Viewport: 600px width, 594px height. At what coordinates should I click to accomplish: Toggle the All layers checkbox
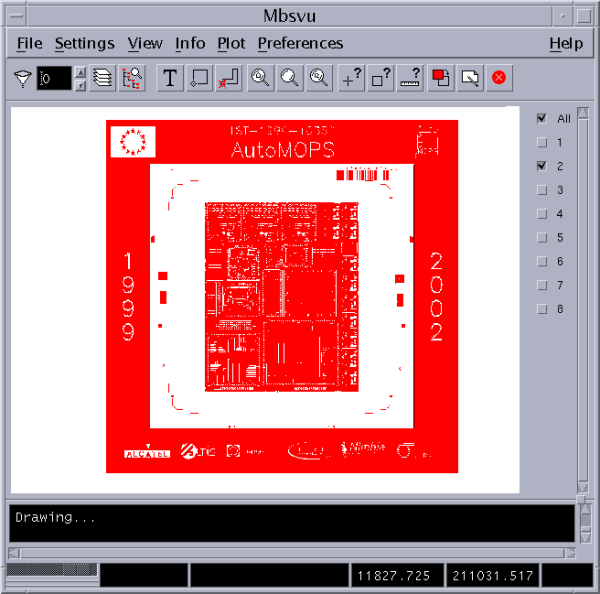click(541, 119)
